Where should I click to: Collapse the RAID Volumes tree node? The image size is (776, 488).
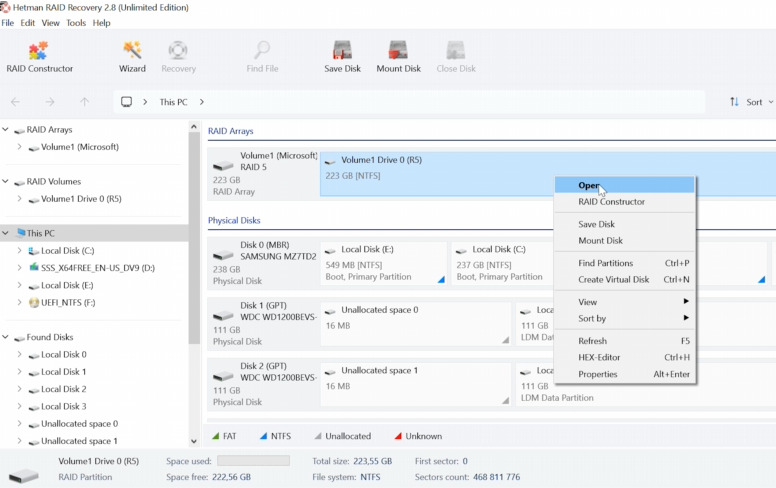(5, 182)
